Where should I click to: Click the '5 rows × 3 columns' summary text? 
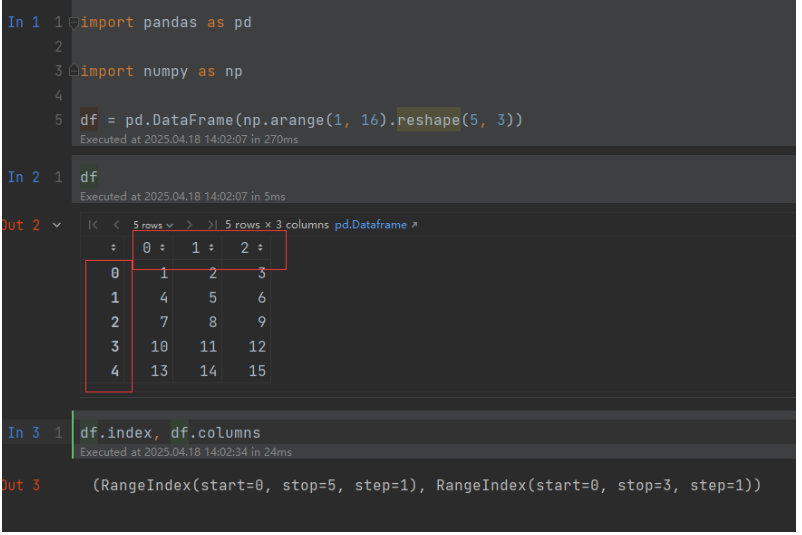[x=277, y=225]
